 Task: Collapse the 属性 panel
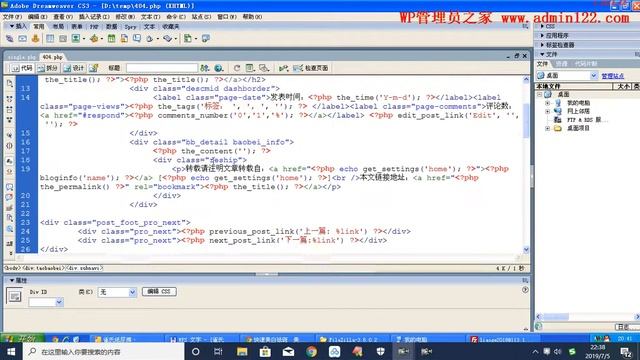12,280
